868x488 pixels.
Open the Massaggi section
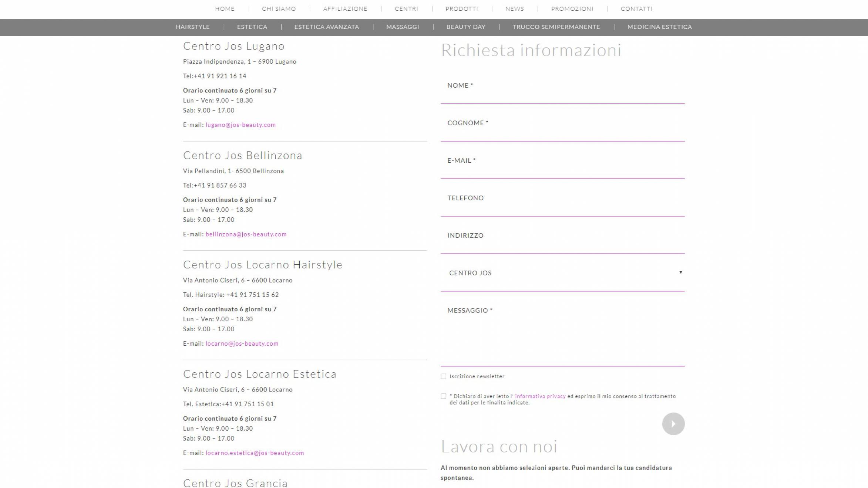click(403, 27)
